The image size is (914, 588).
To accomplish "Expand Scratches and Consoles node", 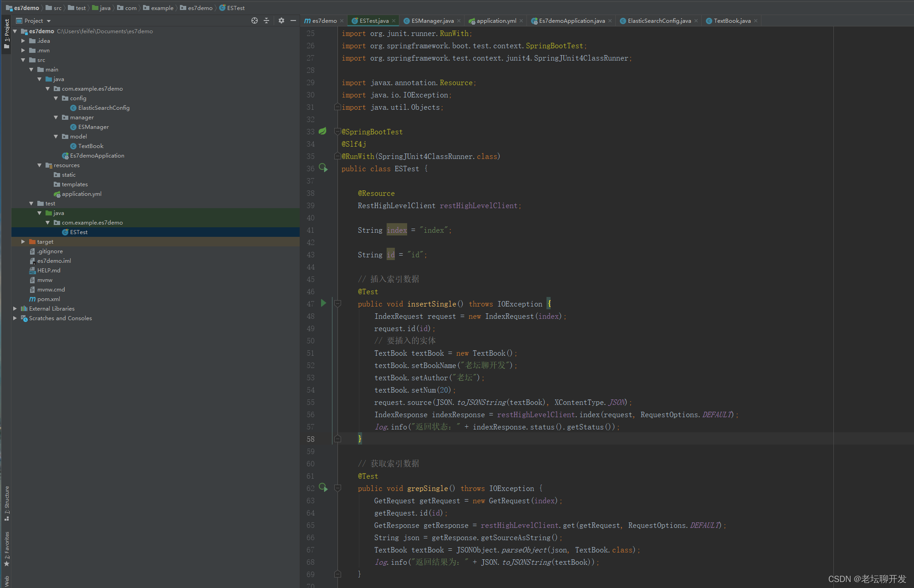I will coord(15,318).
